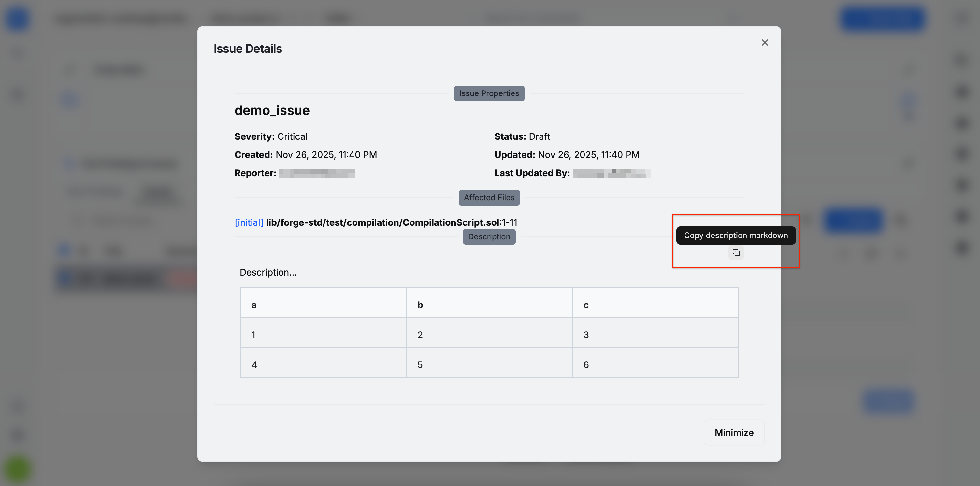980x486 pixels.
Task: Click the Status Draft value
Action: pyautogui.click(x=539, y=136)
